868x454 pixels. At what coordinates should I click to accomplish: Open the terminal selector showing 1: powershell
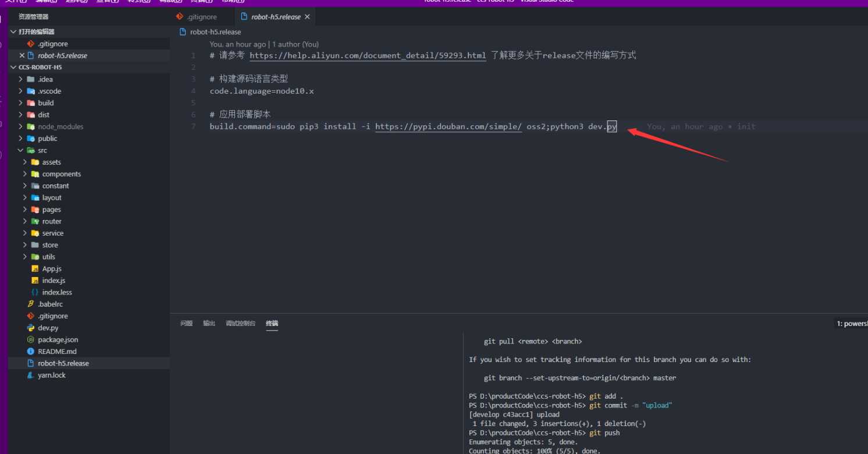point(852,324)
